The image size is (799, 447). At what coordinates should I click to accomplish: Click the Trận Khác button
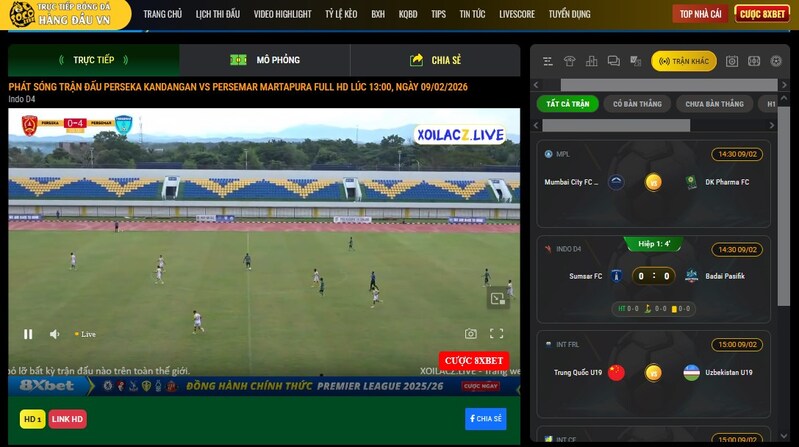tap(684, 61)
